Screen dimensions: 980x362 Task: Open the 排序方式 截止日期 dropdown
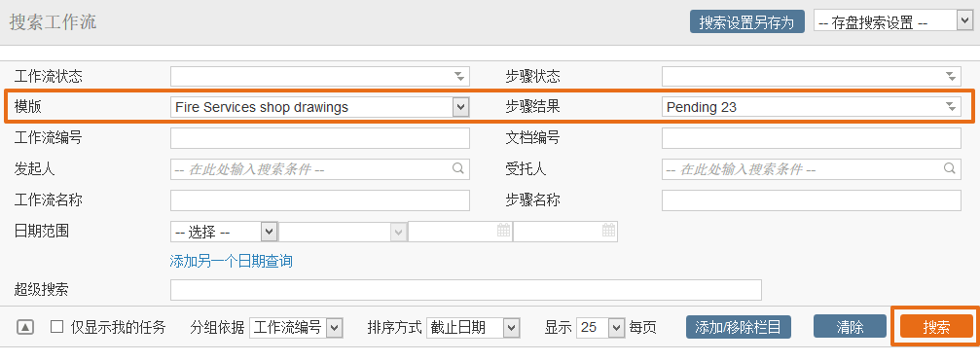point(473,327)
